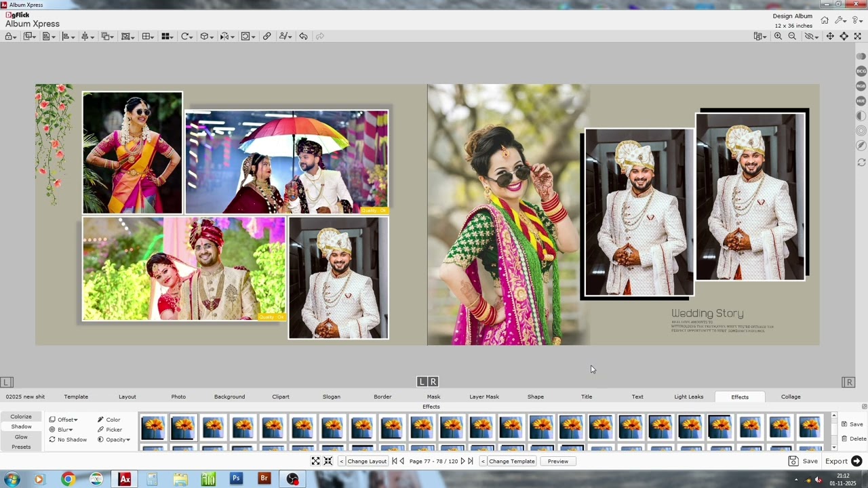
Task: Go to the next page arrow
Action: (462, 461)
